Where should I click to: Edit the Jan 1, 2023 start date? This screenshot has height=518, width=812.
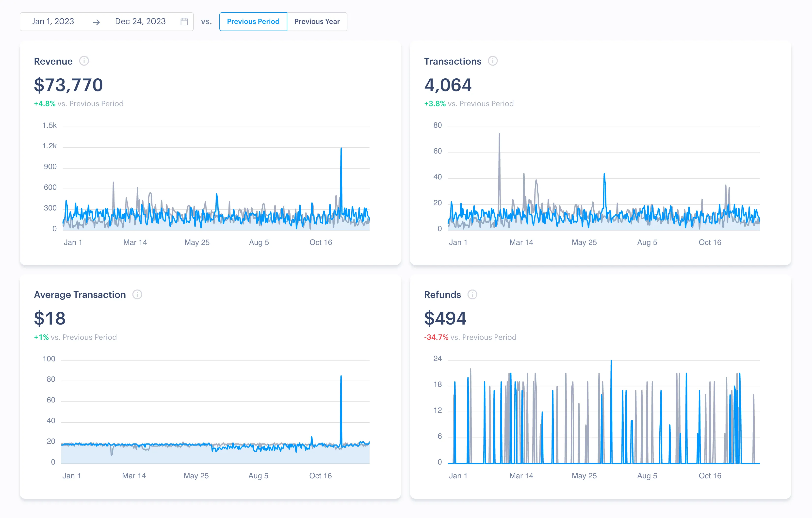[x=53, y=22]
